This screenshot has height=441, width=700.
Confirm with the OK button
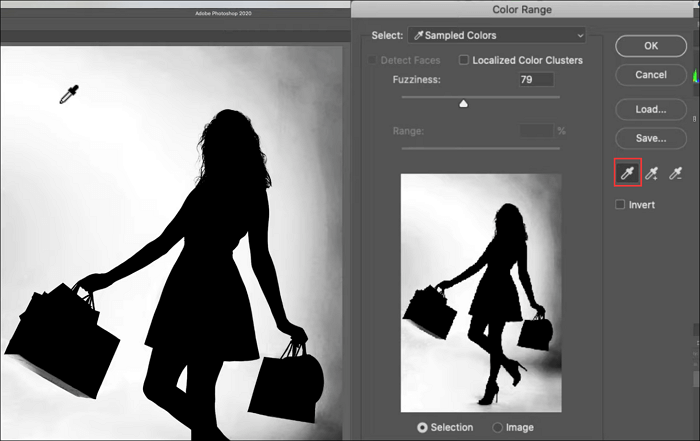tap(650, 46)
